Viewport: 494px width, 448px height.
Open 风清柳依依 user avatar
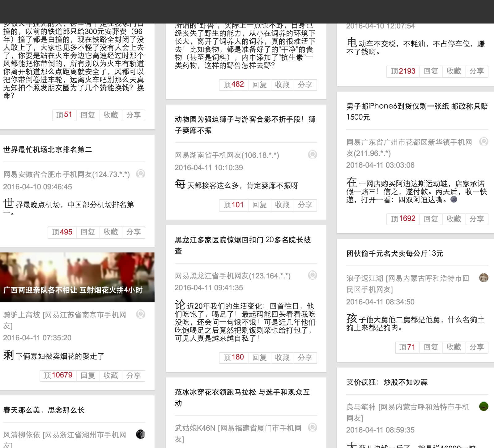point(141,434)
